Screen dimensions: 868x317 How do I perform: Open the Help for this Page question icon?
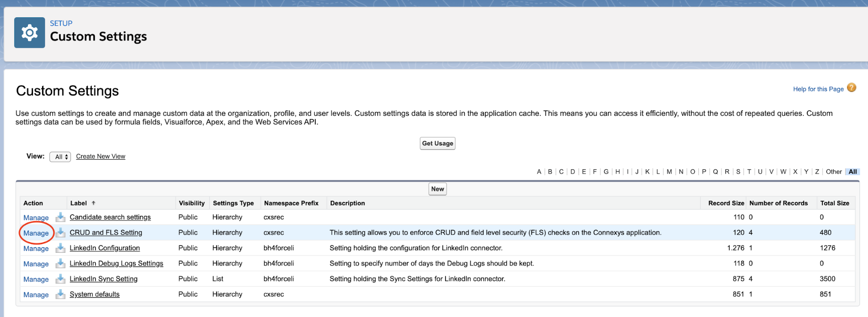(851, 88)
